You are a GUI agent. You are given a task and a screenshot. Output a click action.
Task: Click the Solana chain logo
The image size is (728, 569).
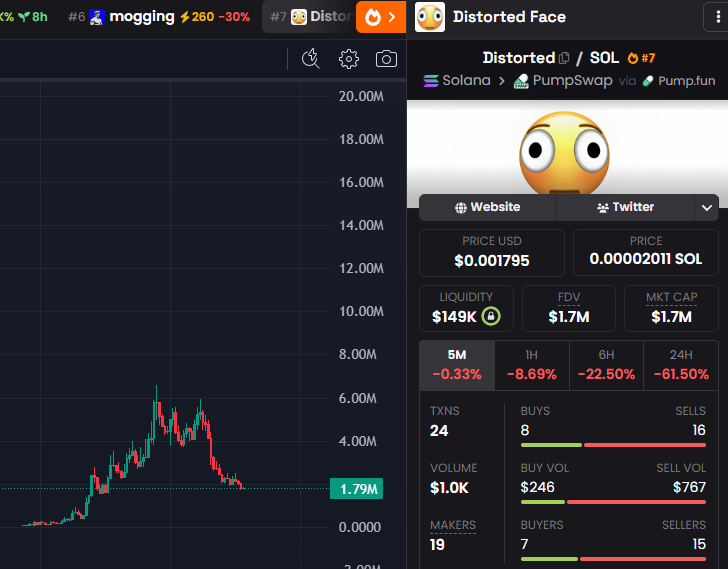click(x=431, y=81)
